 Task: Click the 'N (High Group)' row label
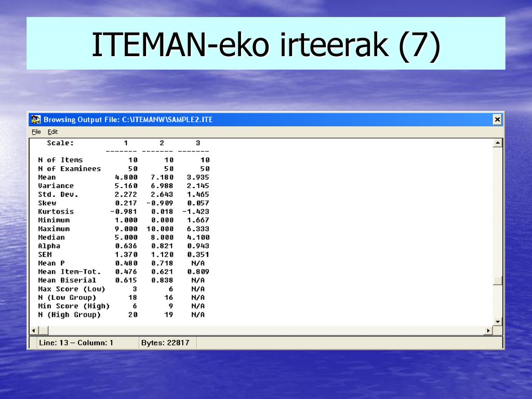click(x=70, y=315)
